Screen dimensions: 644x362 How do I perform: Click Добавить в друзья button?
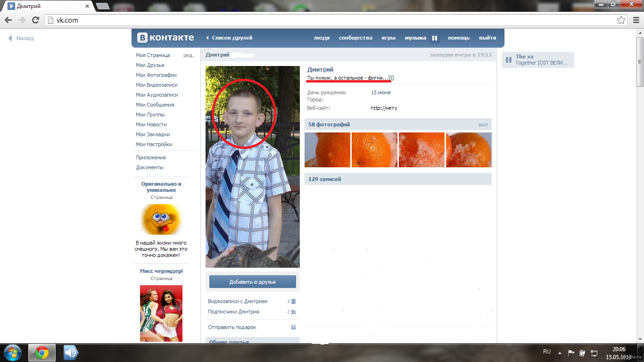pos(253,282)
